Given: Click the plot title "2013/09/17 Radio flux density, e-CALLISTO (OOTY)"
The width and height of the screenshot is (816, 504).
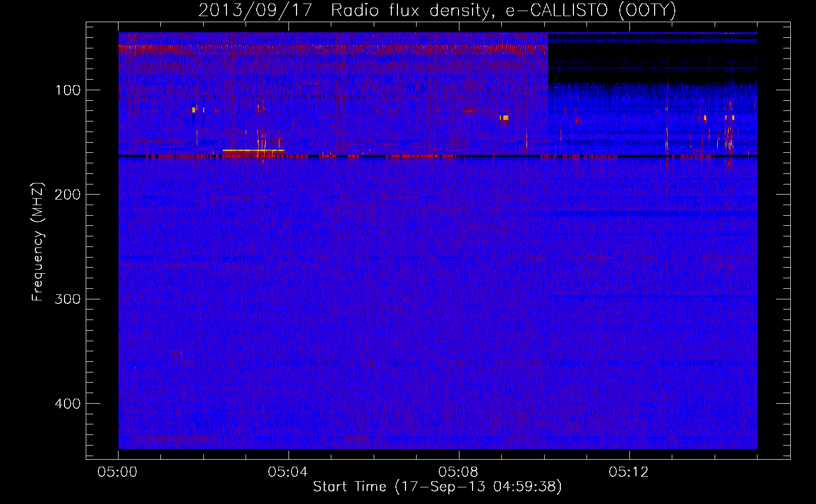Looking at the screenshot, I should (437, 10).
